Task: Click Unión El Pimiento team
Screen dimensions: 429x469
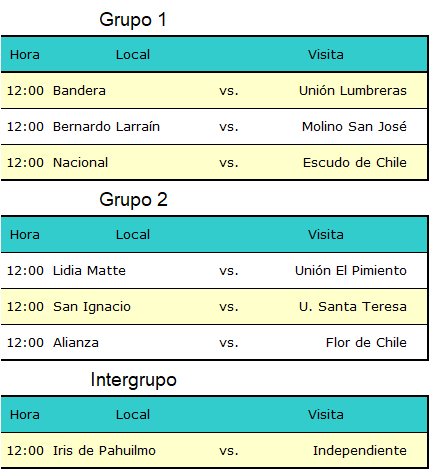Action: [x=351, y=271]
